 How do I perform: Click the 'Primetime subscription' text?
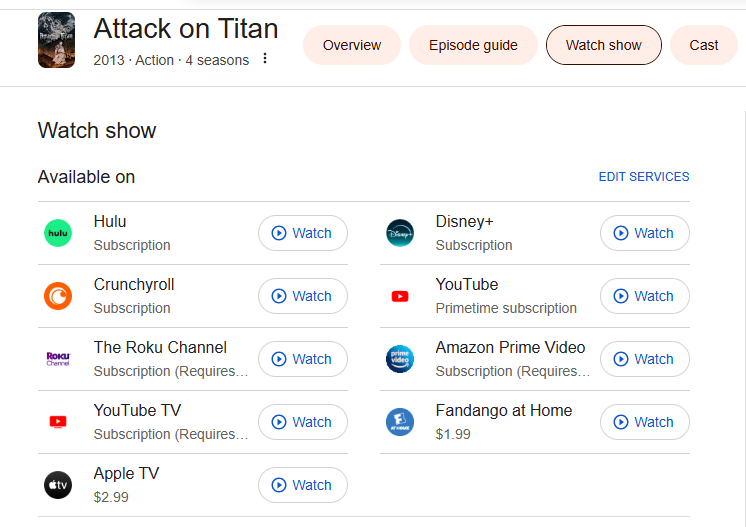pos(506,308)
